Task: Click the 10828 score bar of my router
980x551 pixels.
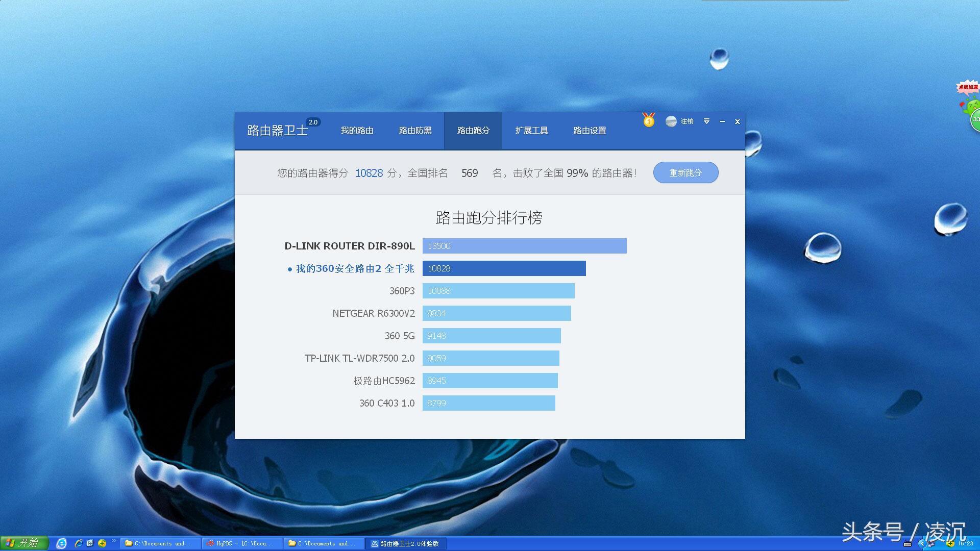Action: 504,268
